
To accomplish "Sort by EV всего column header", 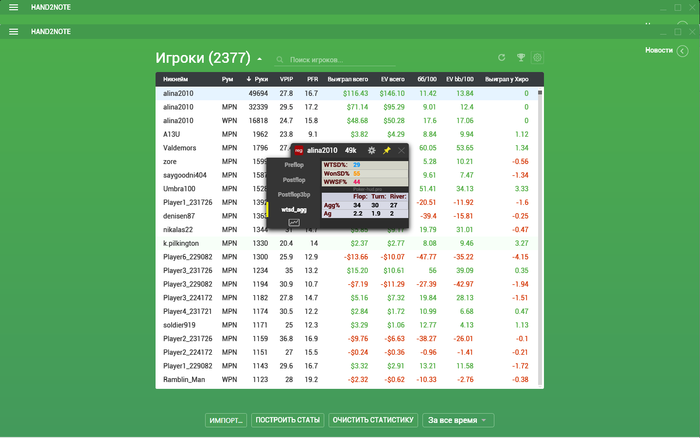I will (393, 79).
